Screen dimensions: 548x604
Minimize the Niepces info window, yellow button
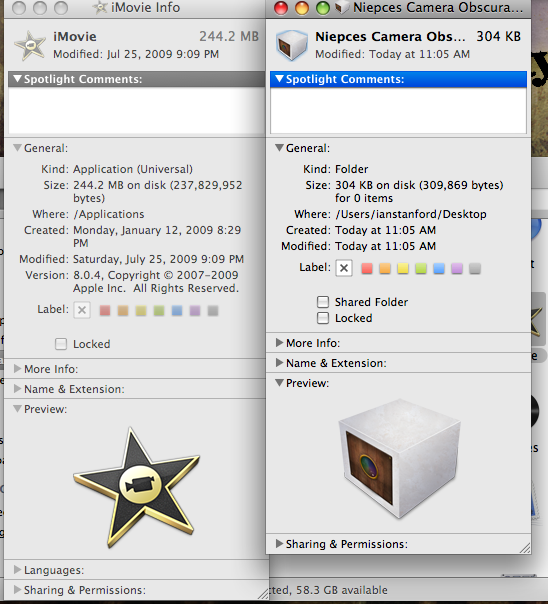click(302, 8)
